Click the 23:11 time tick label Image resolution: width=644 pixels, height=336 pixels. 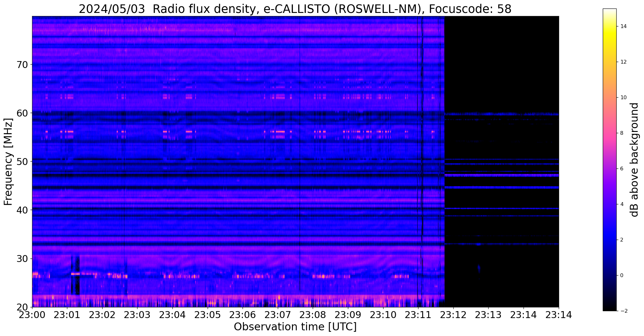(x=418, y=315)
